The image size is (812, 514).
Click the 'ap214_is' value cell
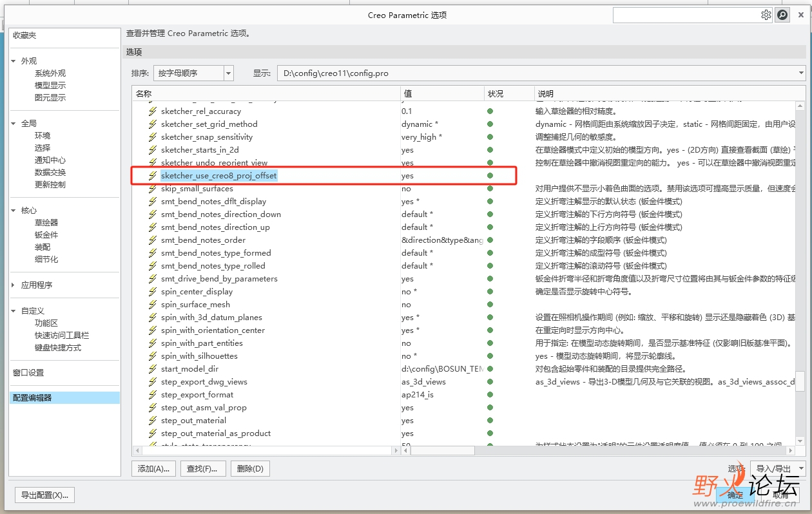click(417, 395)
